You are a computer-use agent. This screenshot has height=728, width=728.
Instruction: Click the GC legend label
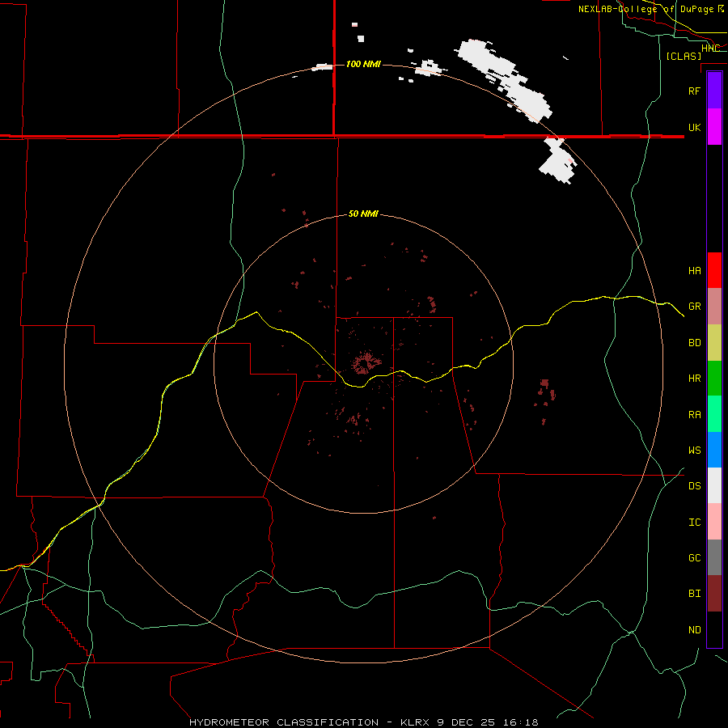(694, 557)
